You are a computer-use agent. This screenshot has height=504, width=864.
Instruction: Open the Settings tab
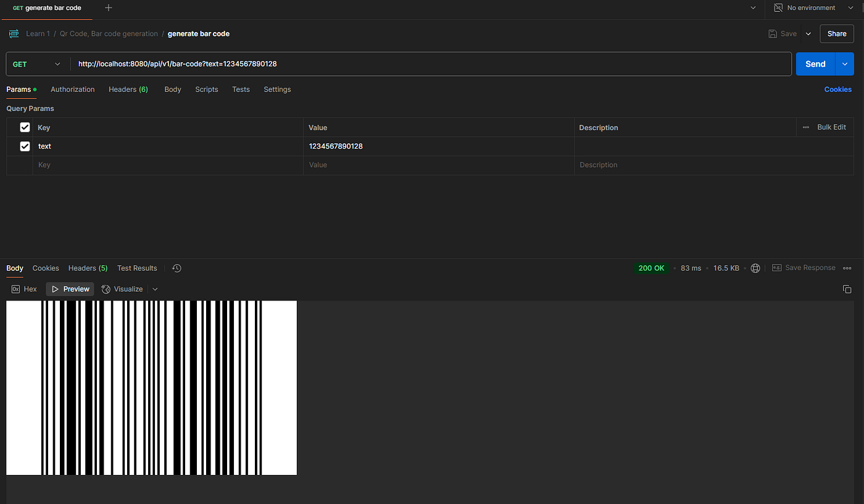[x=277, y=89]
